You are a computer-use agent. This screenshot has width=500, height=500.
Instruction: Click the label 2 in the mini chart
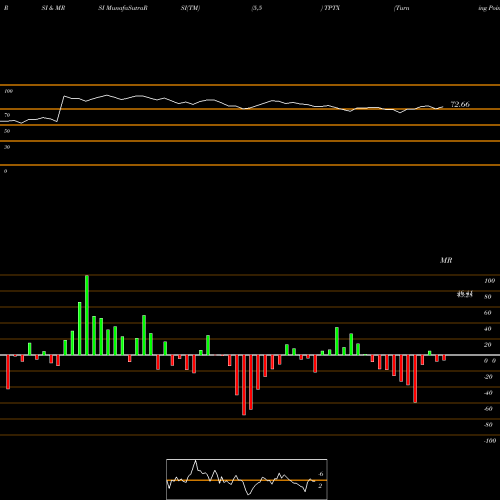pyautogui.click(x=320, y=486)
